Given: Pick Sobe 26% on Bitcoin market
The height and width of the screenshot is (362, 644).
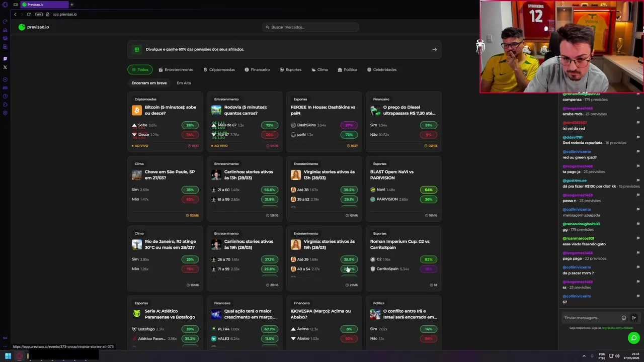Looking at the screenshot, I should point(190,125).
